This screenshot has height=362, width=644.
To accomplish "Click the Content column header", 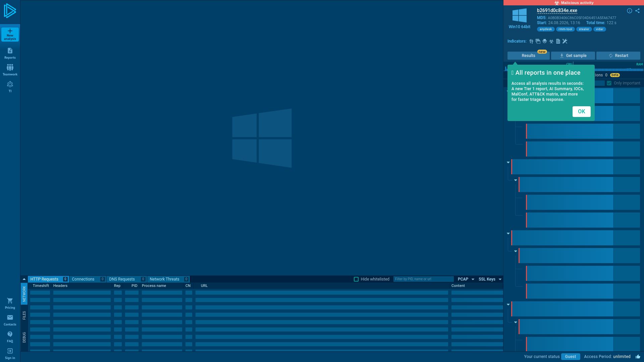I will (x=458, y=286).
